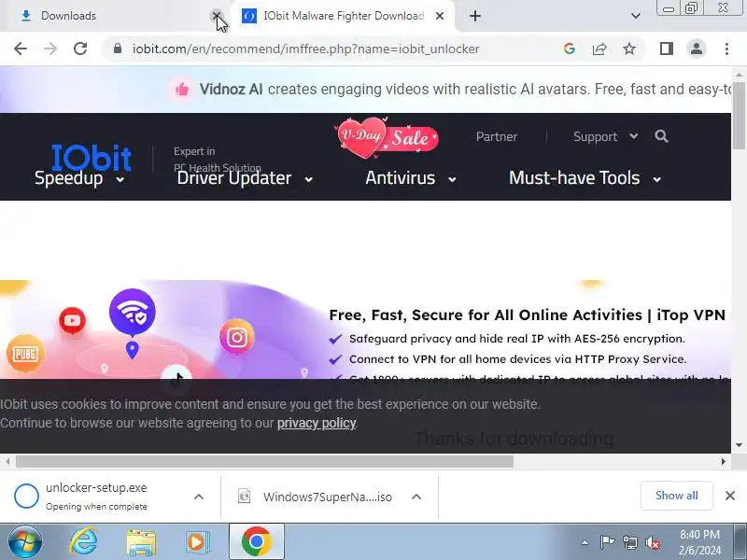Go back to the previous page
The image size is (747, 560).
pos(21,49)
